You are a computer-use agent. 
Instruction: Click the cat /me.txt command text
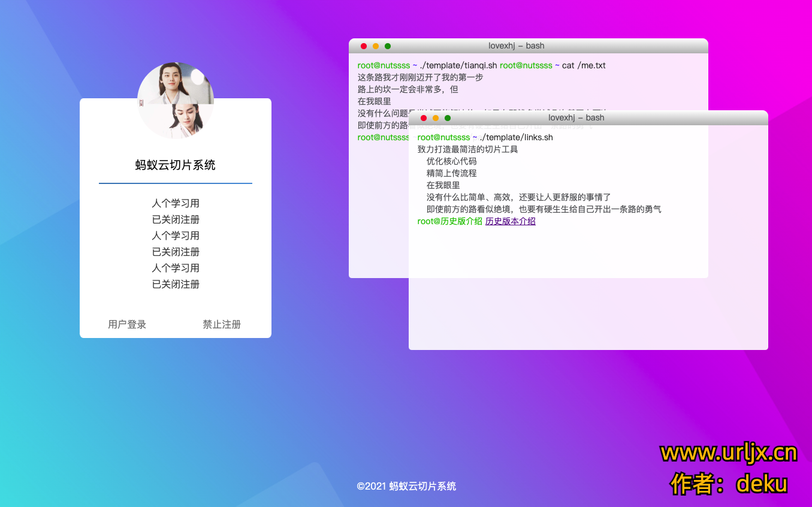pyautogui.click(x=584, y=65)
